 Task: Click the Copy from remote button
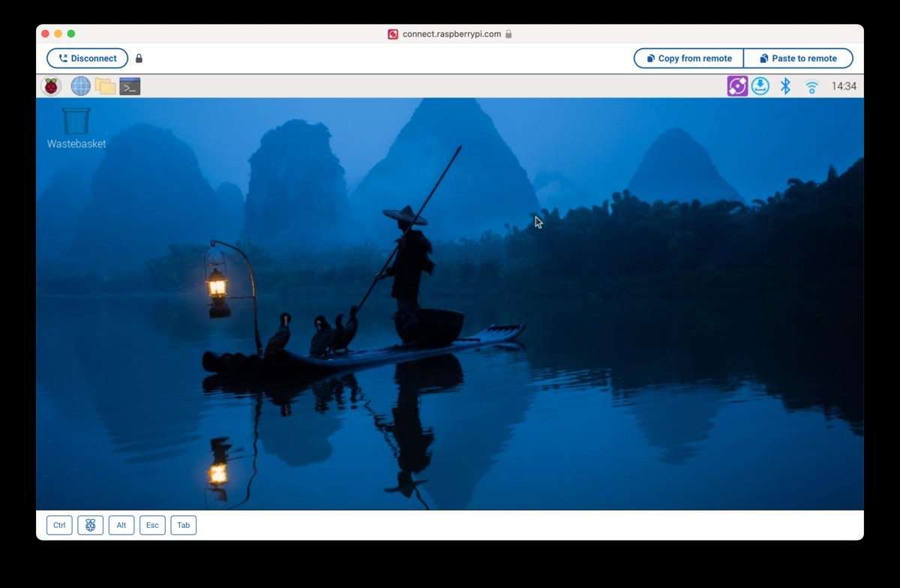(688, 58)
